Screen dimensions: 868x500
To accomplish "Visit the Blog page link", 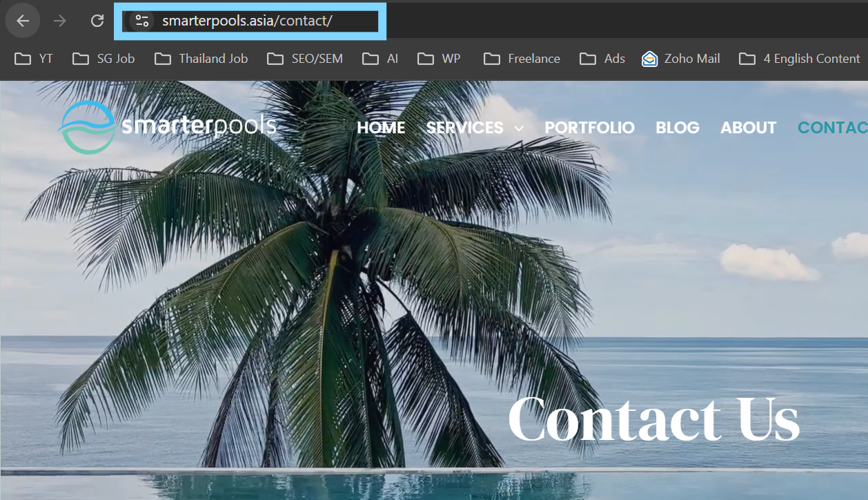I will tap(677, 128).
